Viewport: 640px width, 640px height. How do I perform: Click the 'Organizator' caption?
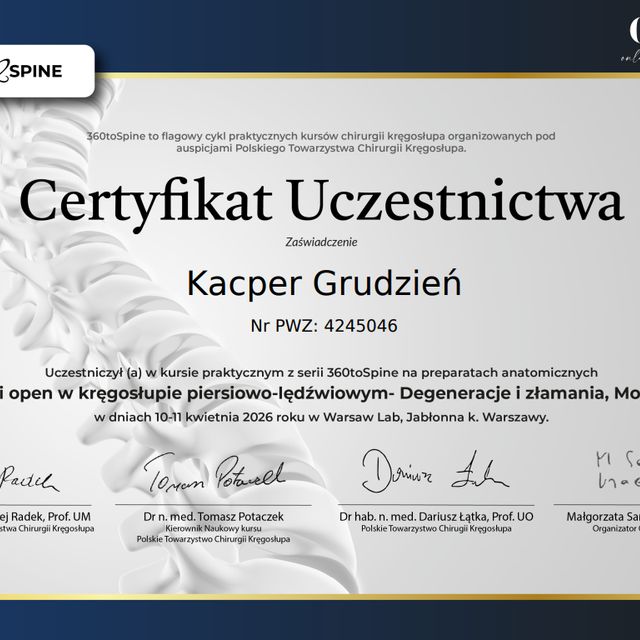pyautogui.click(x=616, y=528)
